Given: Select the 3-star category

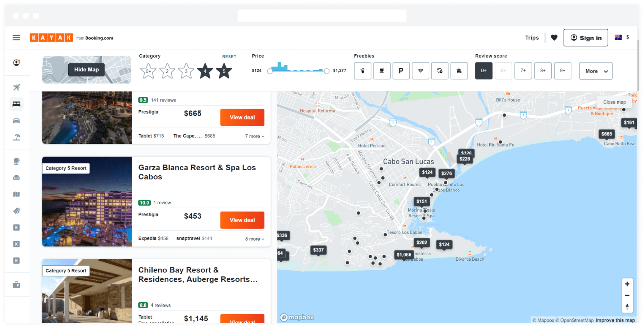Looking at the screenshot, I should point(186,71).
